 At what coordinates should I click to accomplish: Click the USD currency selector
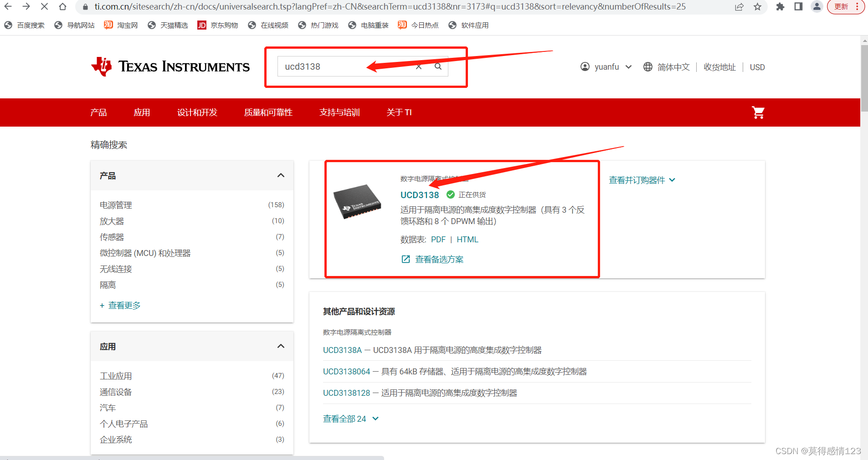pos(757,67)
